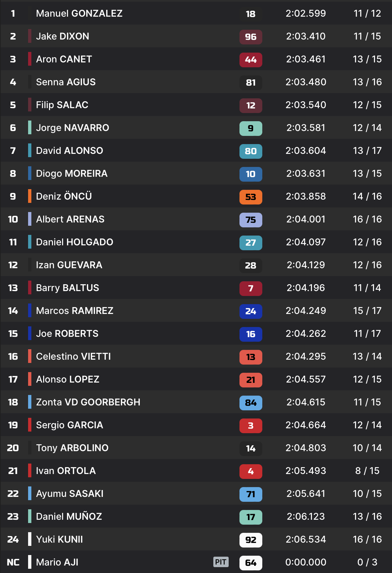Click the name Zonta VD GOORBERGH

88,402
